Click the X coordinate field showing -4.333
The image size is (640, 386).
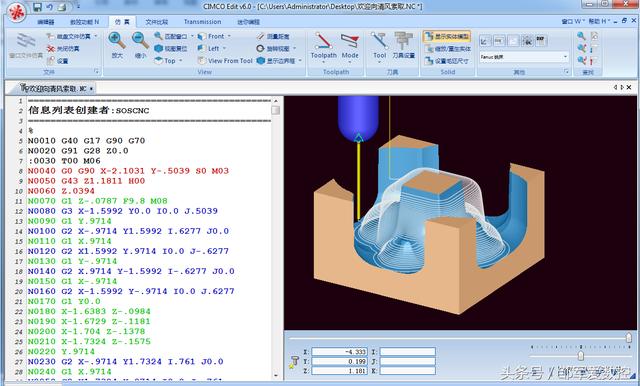339,352
